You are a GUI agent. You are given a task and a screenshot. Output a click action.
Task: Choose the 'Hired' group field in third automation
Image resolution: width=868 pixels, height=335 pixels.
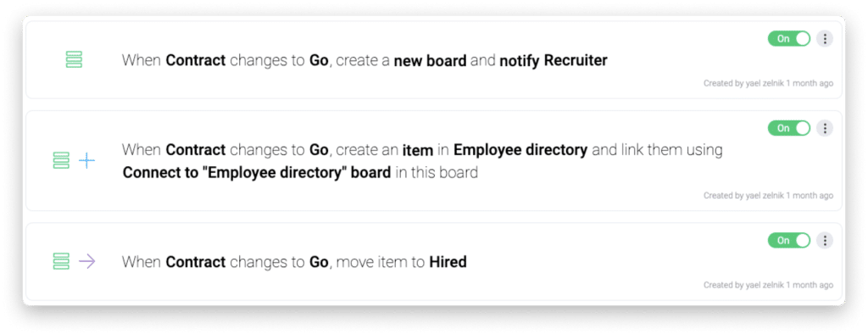point(448,261)
